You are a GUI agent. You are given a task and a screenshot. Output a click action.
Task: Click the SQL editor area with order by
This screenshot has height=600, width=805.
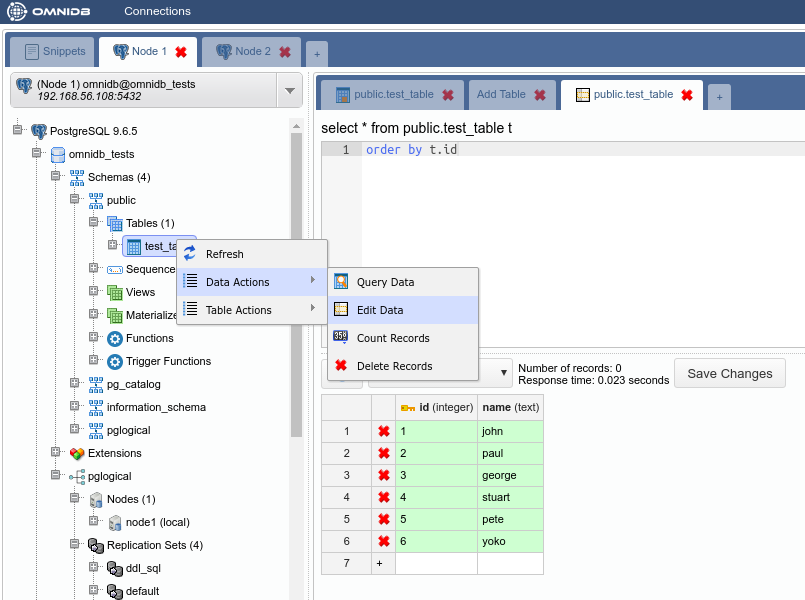click(580, 200)
